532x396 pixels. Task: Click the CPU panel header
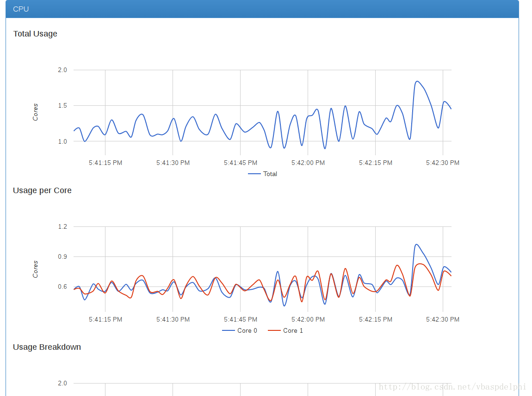pos(262,9)
